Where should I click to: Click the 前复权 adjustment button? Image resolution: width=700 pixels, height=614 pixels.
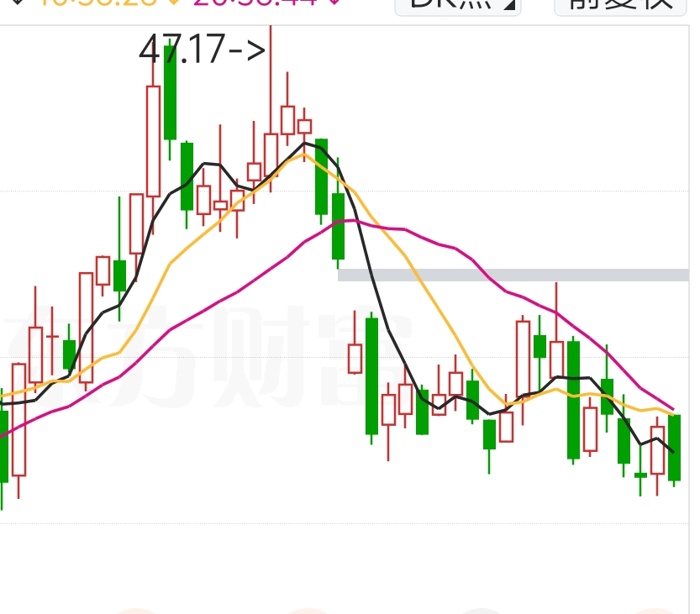point(620,6)
